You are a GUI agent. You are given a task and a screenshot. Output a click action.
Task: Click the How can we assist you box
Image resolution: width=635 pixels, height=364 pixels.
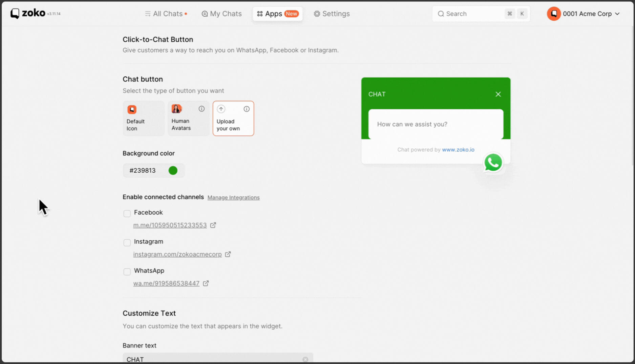pyautogui.click(x=436, y=124)
